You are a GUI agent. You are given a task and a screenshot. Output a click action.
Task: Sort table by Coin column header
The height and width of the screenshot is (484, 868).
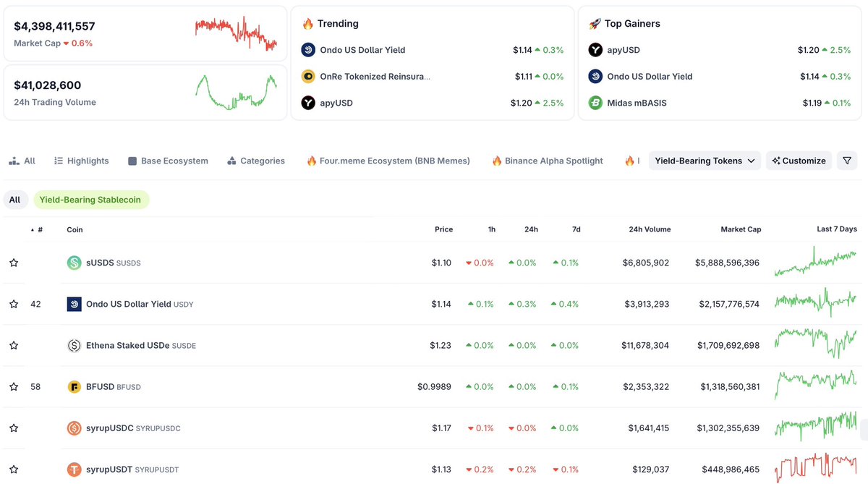click(75, 229)
